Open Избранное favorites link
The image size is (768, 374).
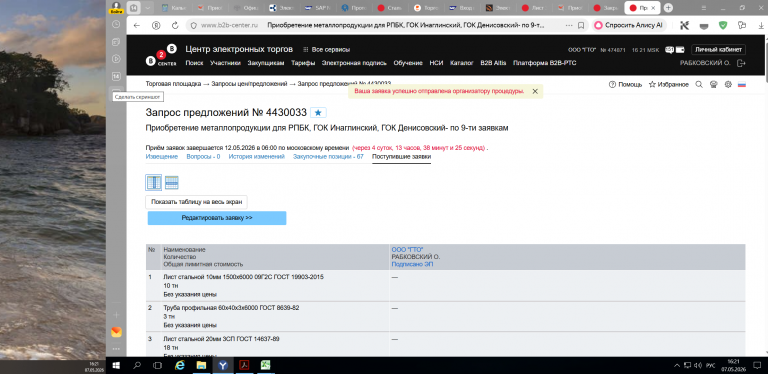pos(669,84)
